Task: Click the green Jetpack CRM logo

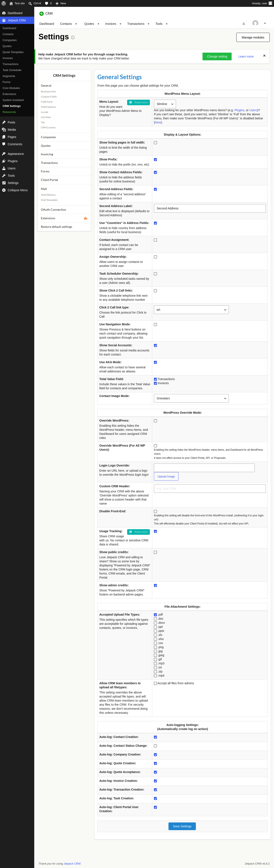Action: (x=42, y=13)
